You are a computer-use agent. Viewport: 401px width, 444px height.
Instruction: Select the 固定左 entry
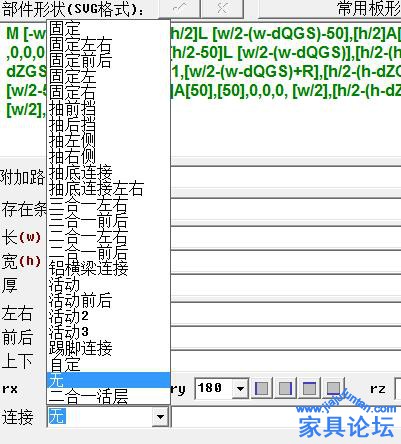pos(108,76)
